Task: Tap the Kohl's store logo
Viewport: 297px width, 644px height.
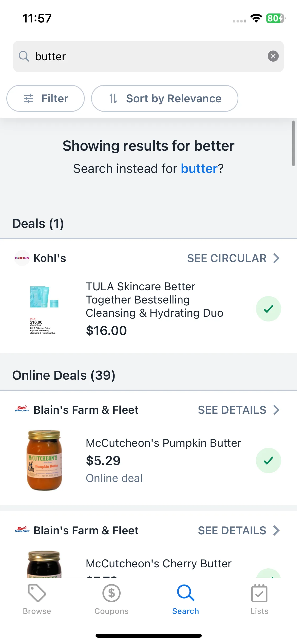Action: coord(22,258)
